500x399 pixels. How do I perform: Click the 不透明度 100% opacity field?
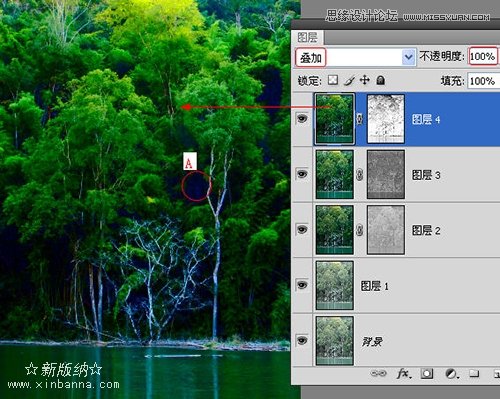[483, 56]
